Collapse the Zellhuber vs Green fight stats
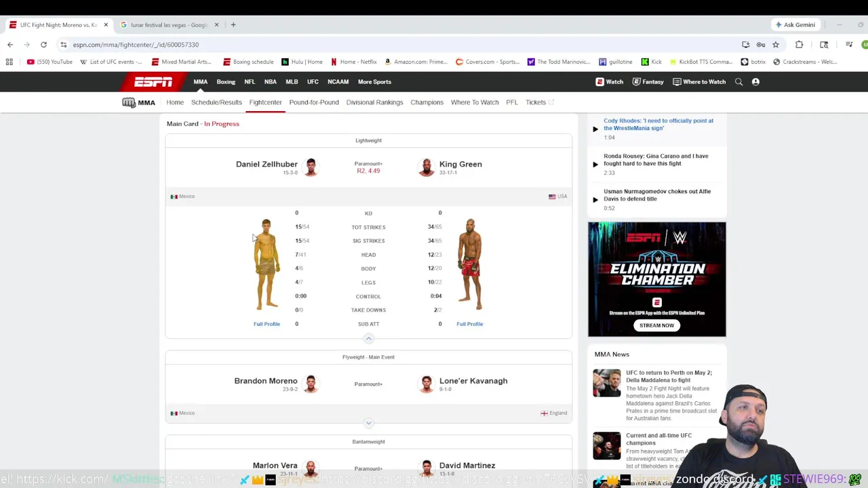Screen dimensions: 868x488 click(x=368, y=338)
